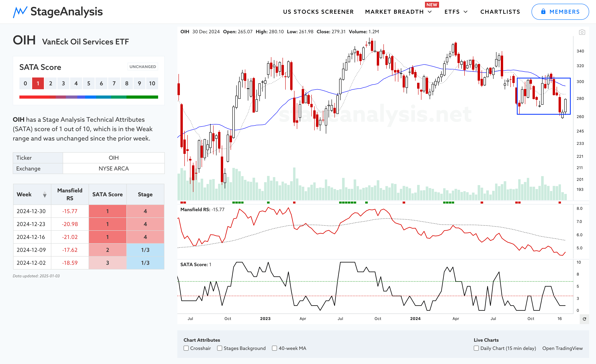Image resolution: width=596 pixels, height=364 pixels.
Task: Click SATA score box 10
Action: tap(152, 84)
